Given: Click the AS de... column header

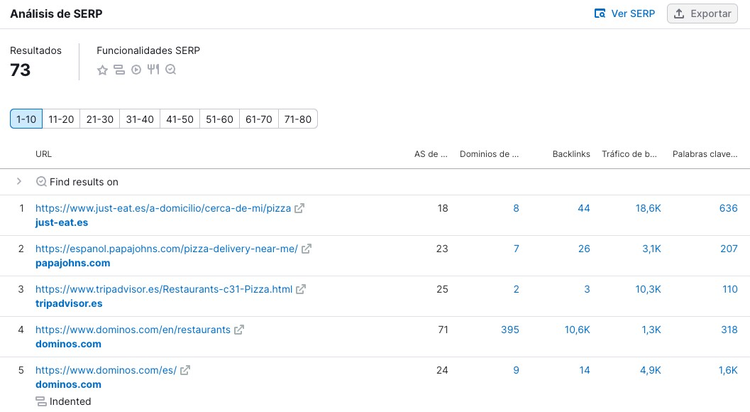Looking at the screenshot, I should tap(431, 154).
